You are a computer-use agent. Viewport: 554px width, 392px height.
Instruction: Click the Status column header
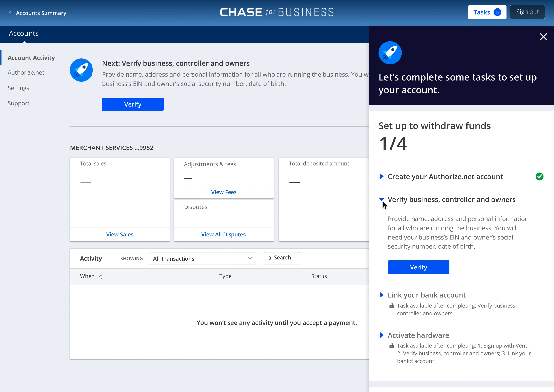(x=319, y=276)
